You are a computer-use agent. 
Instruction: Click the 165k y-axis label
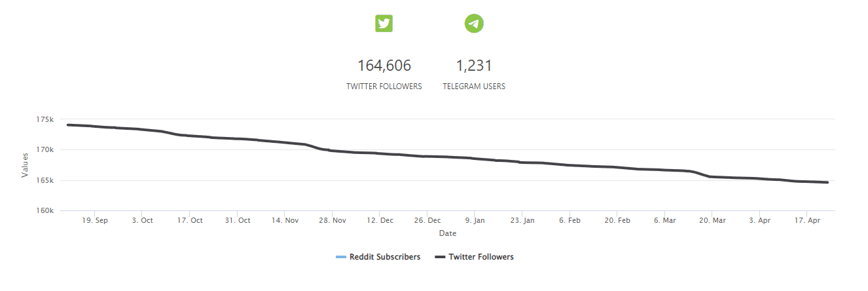pos(45,181)
